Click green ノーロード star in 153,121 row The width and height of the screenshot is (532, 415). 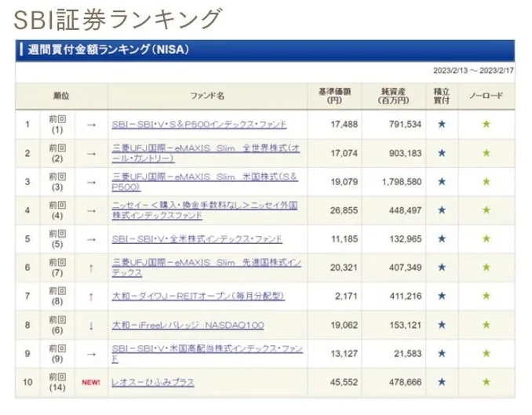(x=486, y=325)
